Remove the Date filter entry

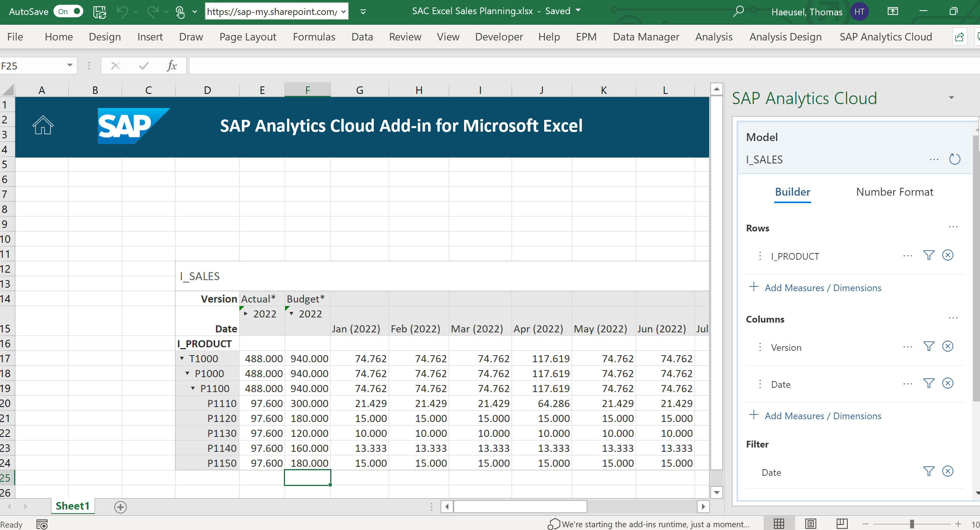pyautogui.click(x=948, y=471)
